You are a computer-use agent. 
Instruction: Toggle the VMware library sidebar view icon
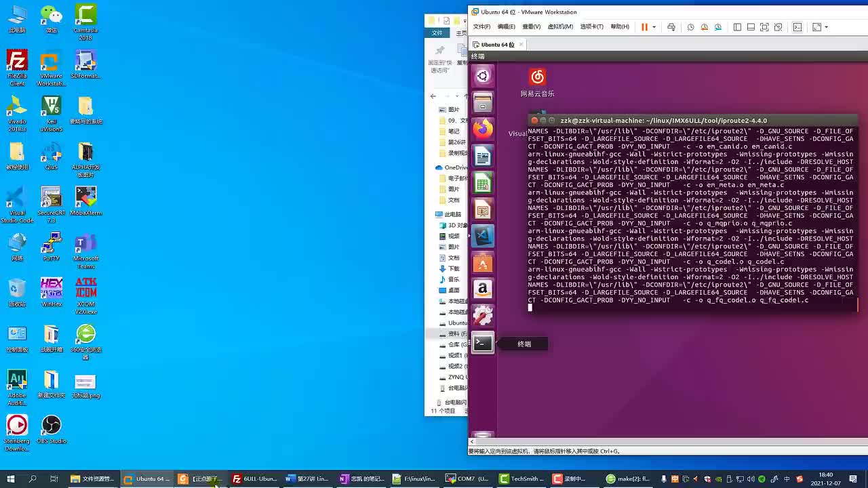click(738, 27)
